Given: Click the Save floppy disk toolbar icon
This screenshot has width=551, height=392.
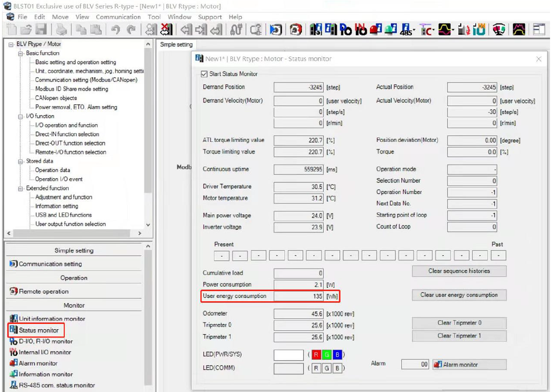Looking at the screenshot, I should tap(42, 30).
